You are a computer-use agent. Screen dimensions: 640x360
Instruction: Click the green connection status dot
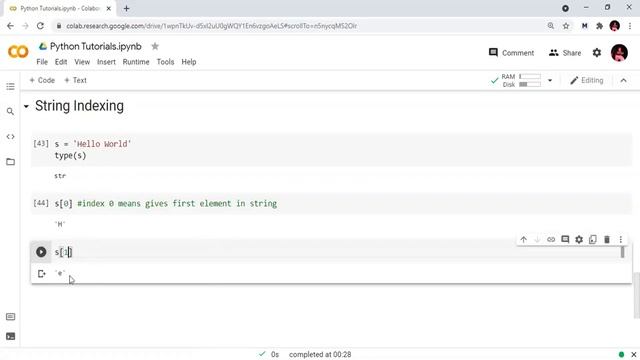(x=621, y=354)
